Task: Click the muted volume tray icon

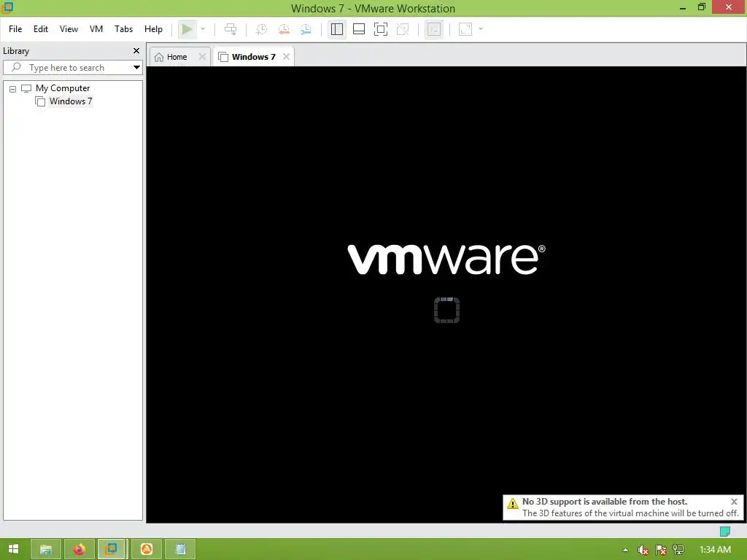Action: (x=643, y=550)
